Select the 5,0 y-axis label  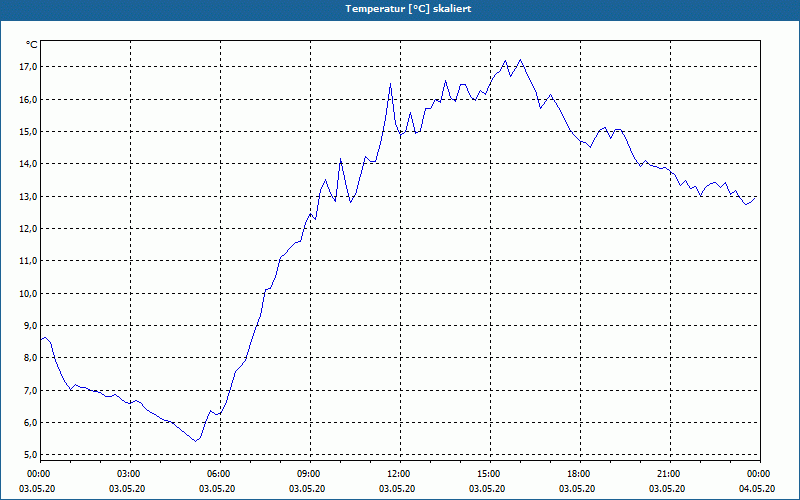pyautogui.click(x=31, y=455)
